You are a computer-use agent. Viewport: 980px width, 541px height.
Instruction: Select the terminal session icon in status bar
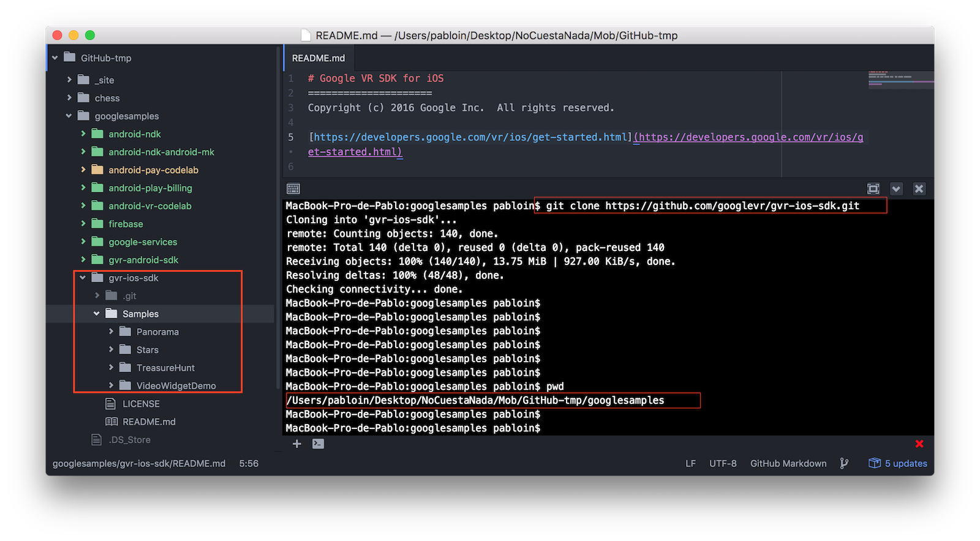click(x=318, y=444)
